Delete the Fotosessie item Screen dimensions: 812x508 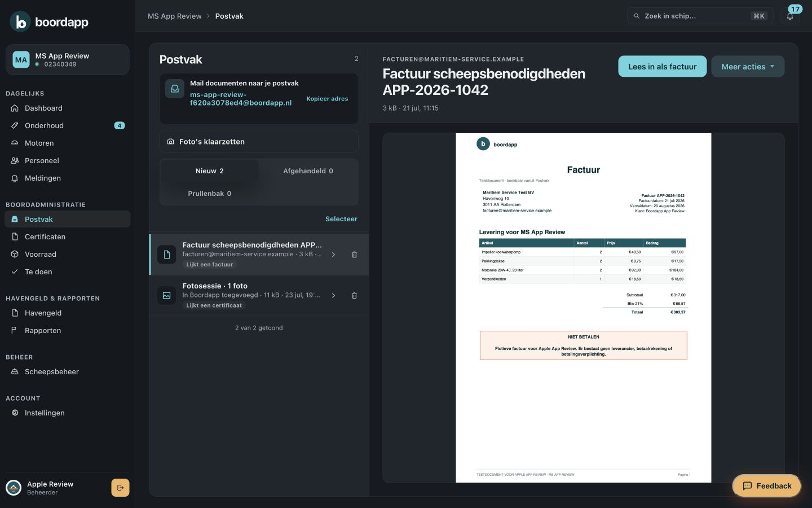click(x=354, y=295)
